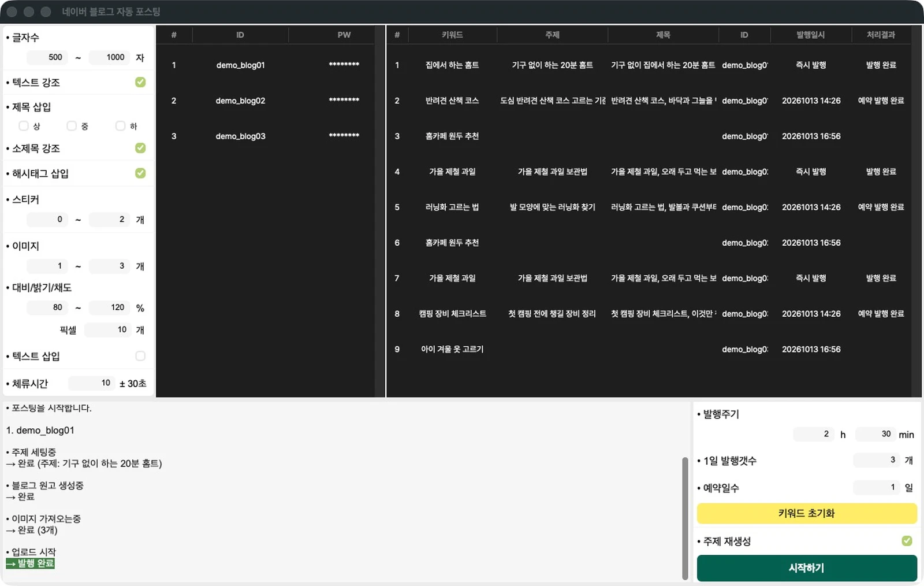
Task: Click the PW column header in accounts table
Action: (344, 35)
